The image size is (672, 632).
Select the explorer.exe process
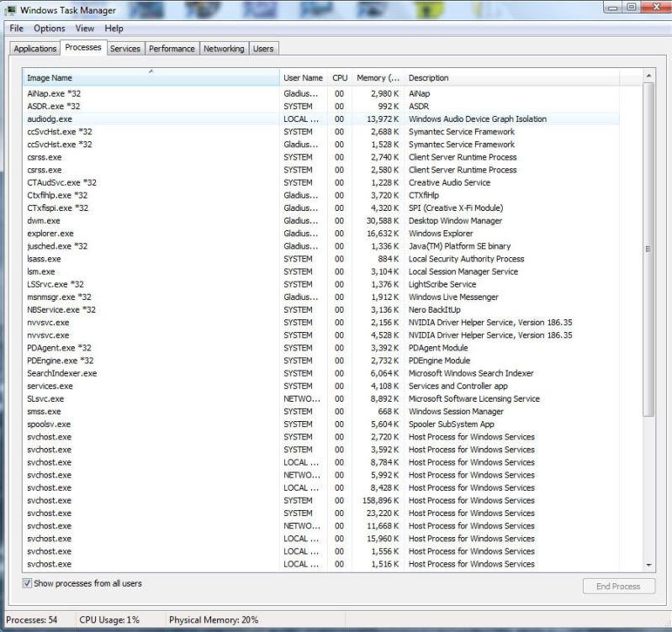tap(321, 234)
